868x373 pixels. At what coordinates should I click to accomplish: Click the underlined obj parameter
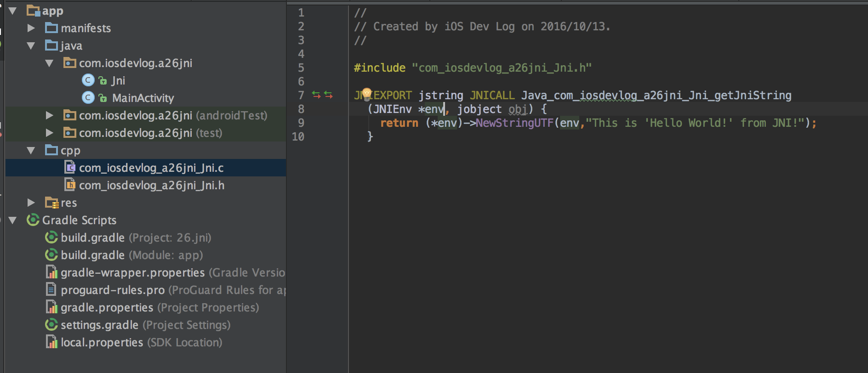click(x=518, y=109)
